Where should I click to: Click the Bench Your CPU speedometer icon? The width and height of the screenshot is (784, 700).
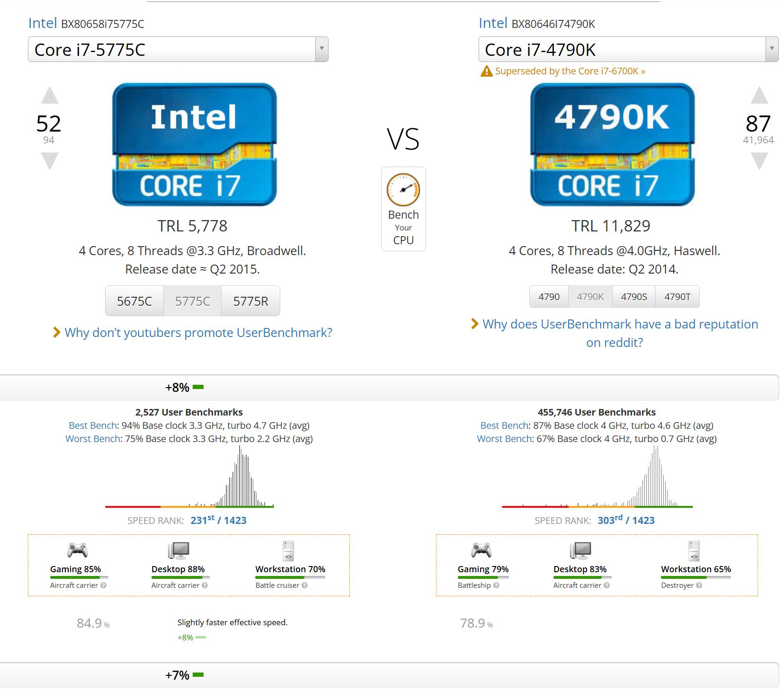403,189
